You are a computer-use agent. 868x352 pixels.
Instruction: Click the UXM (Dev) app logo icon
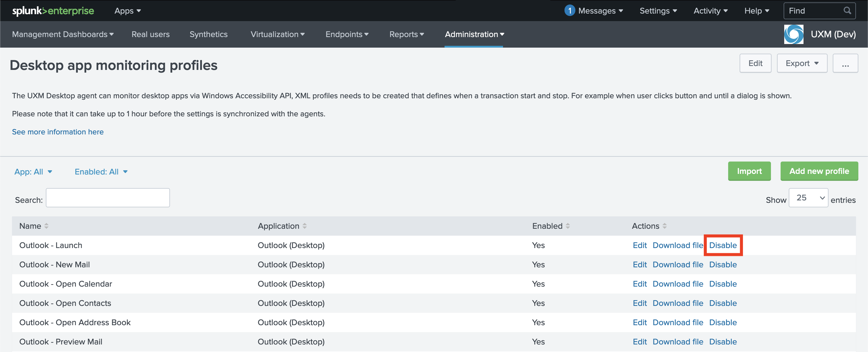[794, 34]
